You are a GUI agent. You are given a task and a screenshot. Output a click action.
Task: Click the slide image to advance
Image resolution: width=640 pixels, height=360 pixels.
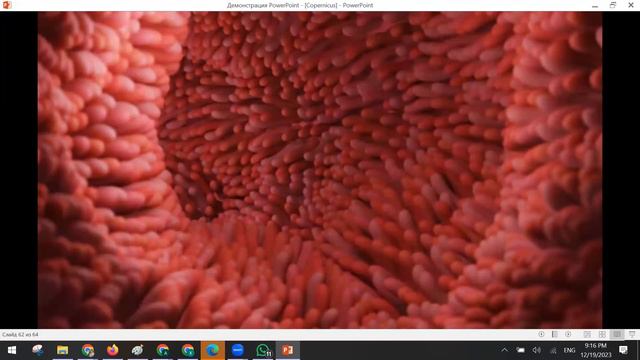320,170
